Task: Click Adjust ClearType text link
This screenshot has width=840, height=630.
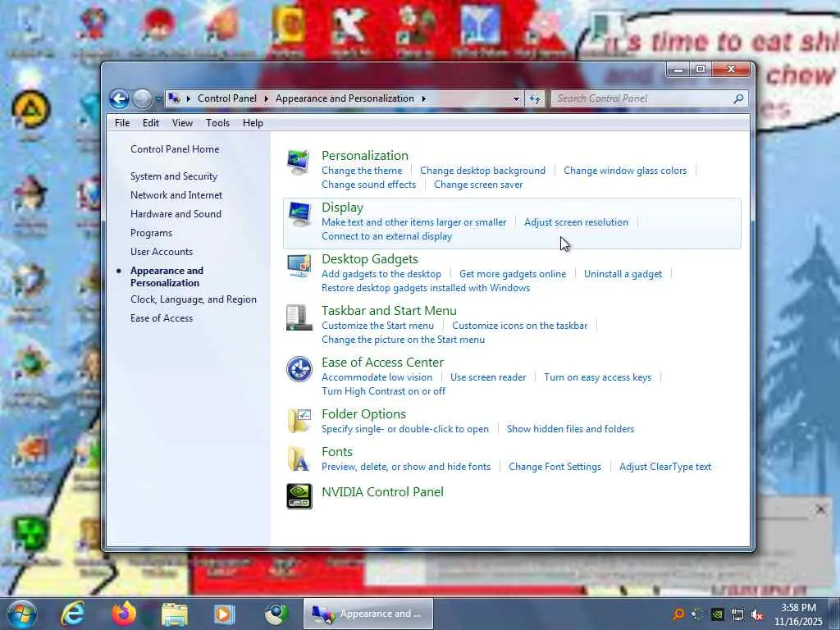Action: coord(665,467)
